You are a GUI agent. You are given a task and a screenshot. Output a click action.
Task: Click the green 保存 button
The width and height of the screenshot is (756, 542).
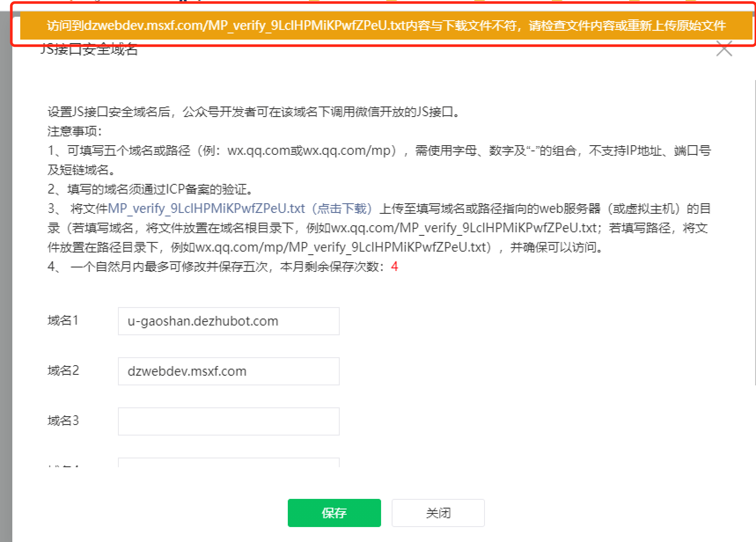click(334, 513)
